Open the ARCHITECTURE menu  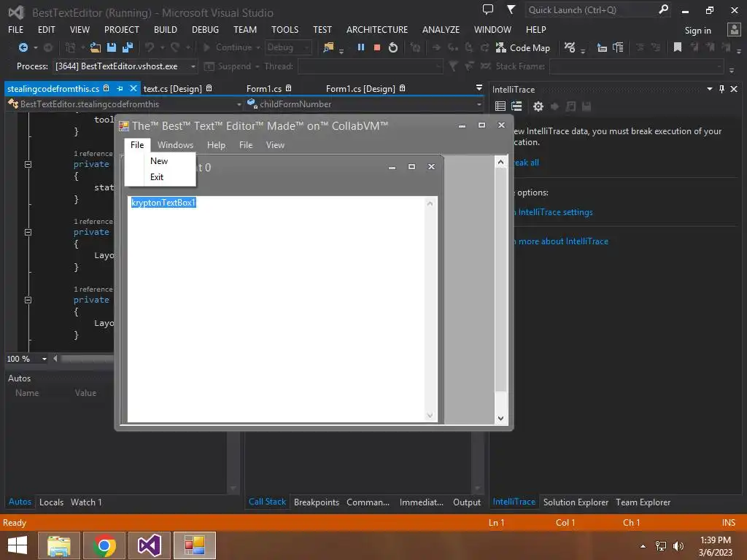coord(377,29)
